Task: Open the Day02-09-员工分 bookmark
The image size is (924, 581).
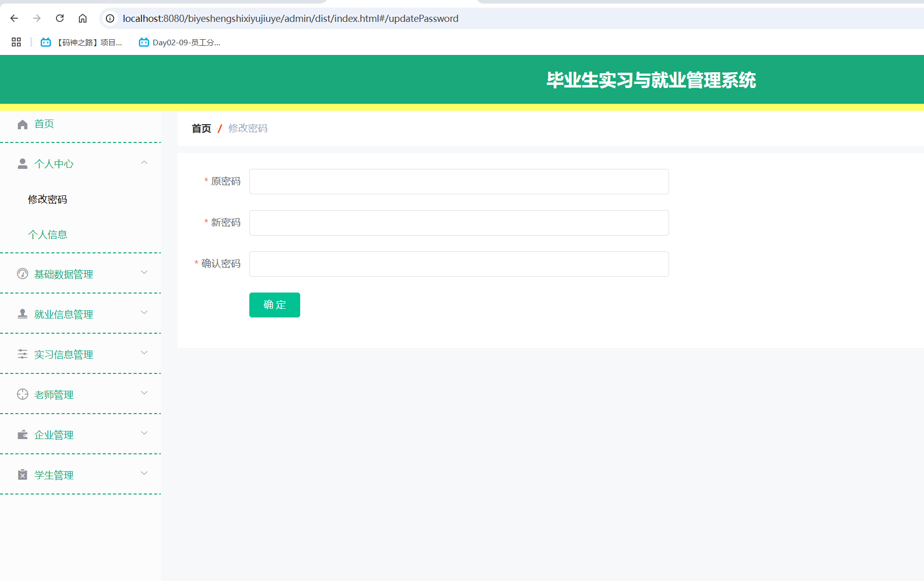Action: click(x=180, y=42)
